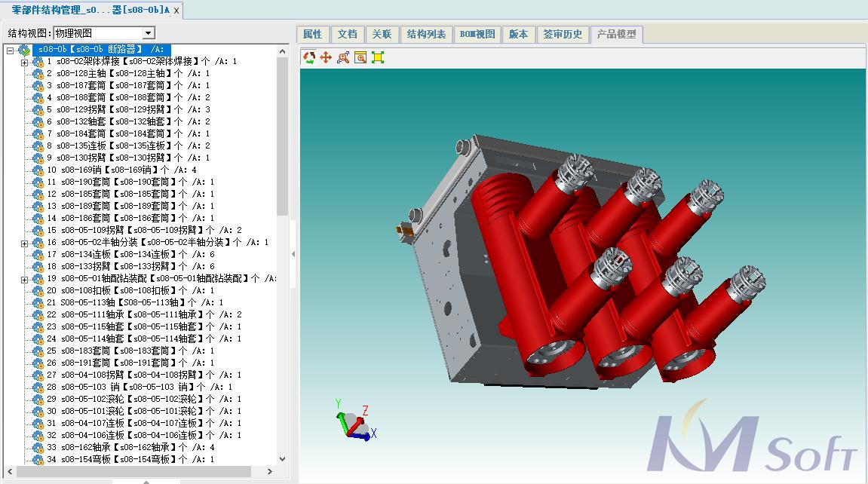Click the icon next to s08-162轴承
Image resolution: width=868 pixels, height=484 pixels.
38,448
